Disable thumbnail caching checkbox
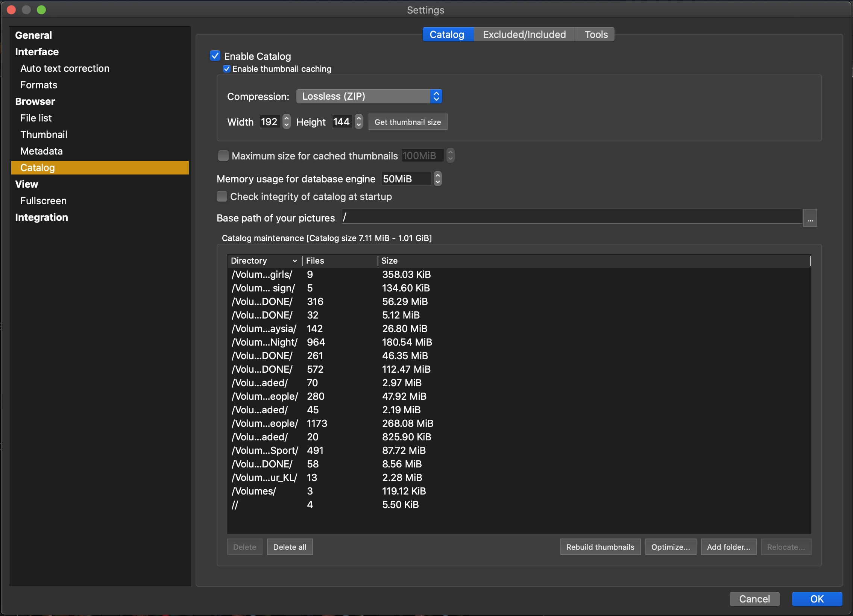 coord(227,69)
